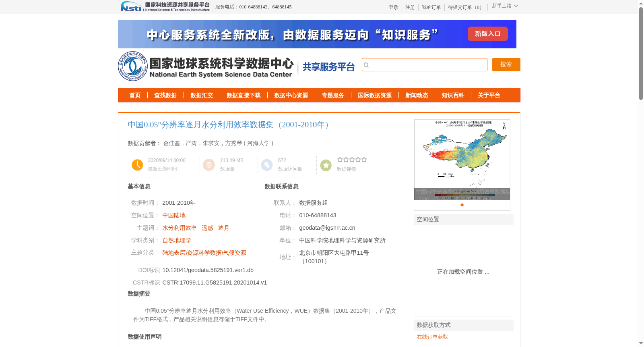The width and height of the screenshot is (644, 347).
Task: Click the 水分利用效率 keyword link
Action: pos(180,228)
